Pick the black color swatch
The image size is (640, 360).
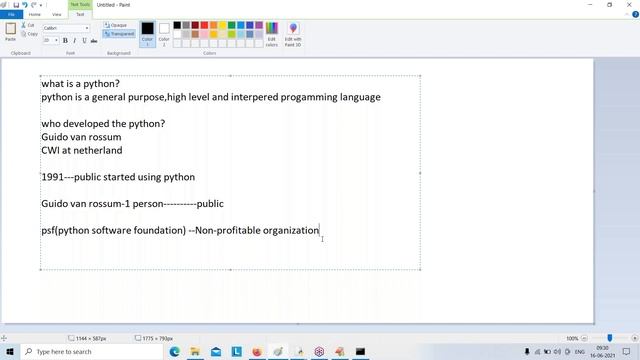[x=177, y=25]
